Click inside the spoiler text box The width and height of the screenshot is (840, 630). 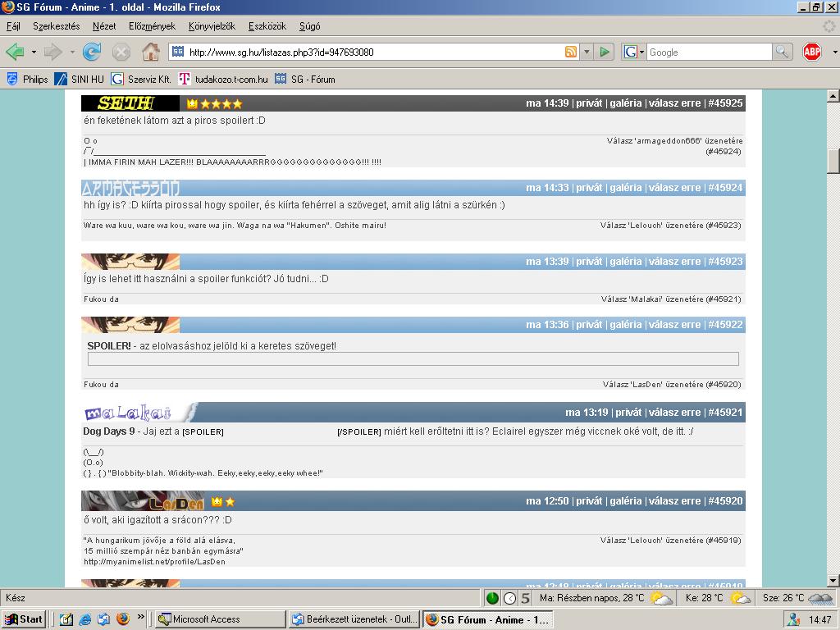pos(413,359)
